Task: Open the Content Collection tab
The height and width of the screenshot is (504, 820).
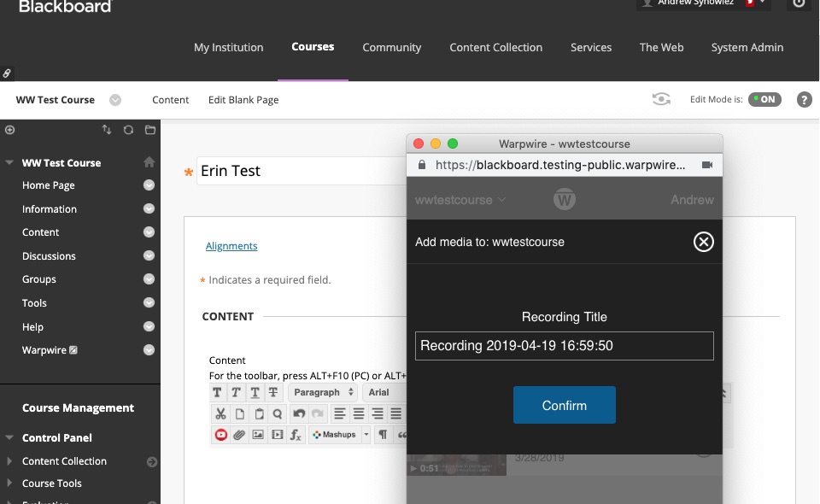Action: click(495, 48)
